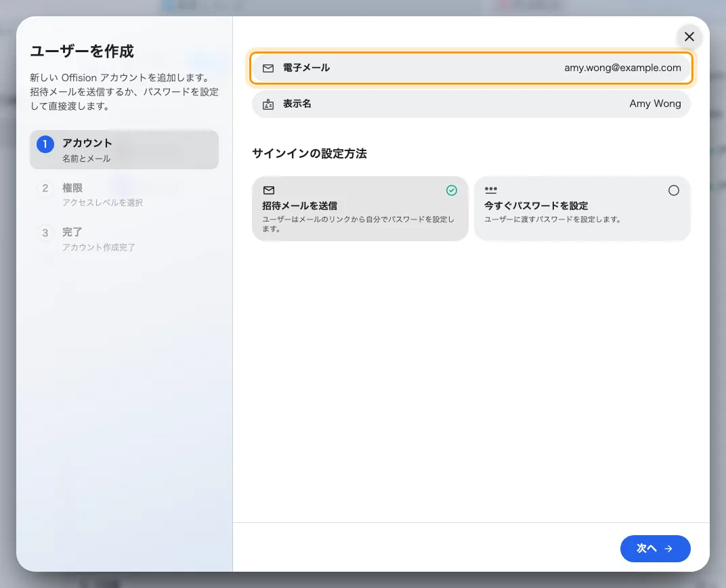Edit the display name Amy Wong
This screenshot has width=726, height=588.
point(655,104)
